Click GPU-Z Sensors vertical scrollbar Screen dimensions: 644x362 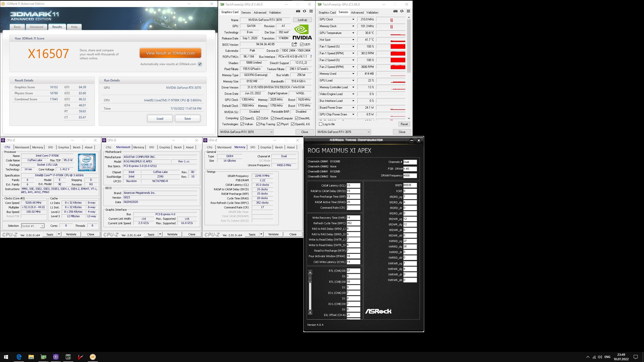pyautogui.click(x=409, y=68)
